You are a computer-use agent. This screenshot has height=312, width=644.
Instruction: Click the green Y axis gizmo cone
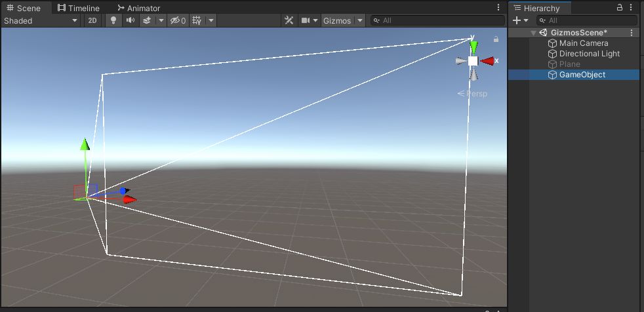473,47
